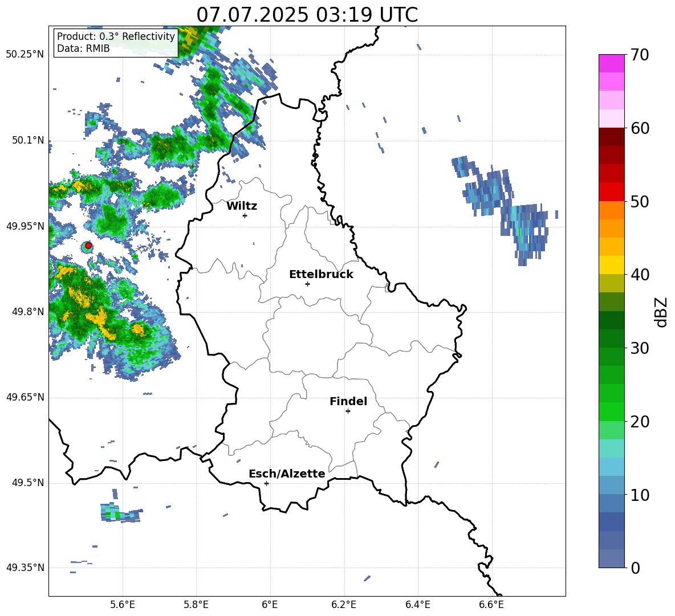Click the title 07.07.2025 03:19 UTC
The width and height of the screenshot is (675, 616).
pyautogui.click(x=307, y=15)
